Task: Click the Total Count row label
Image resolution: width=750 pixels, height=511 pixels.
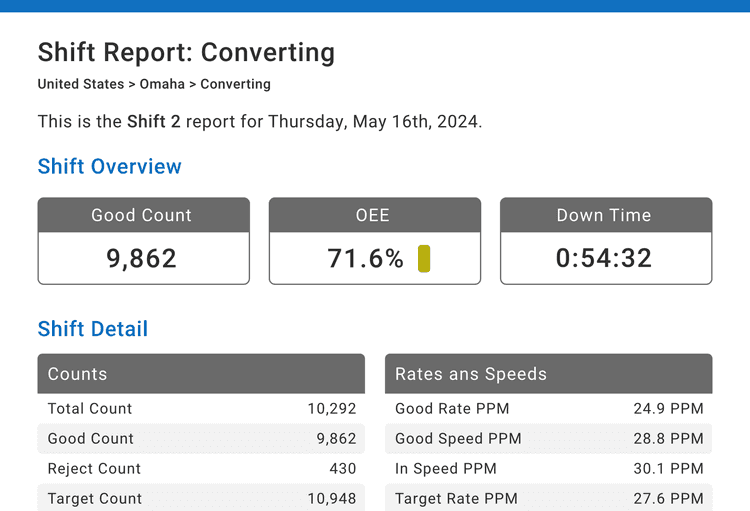Action: 90,409
